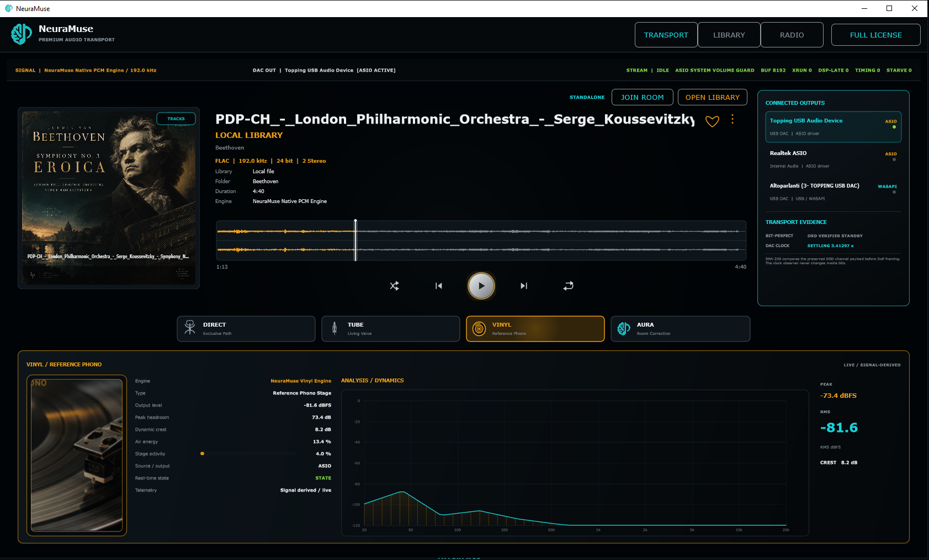This screenshot has width=929, height=560.
Task: Skip to the next track
Action: (x=524, y=286)
